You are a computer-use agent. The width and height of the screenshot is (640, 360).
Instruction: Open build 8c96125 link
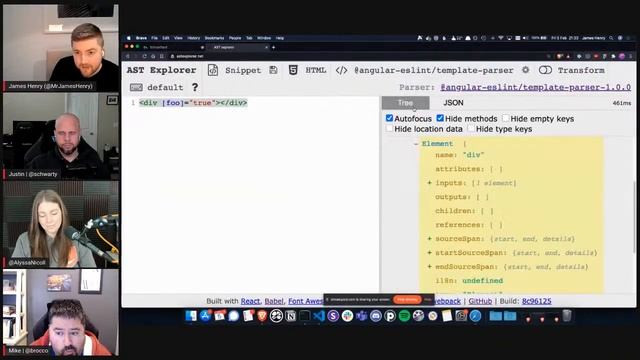click(536, 301)
